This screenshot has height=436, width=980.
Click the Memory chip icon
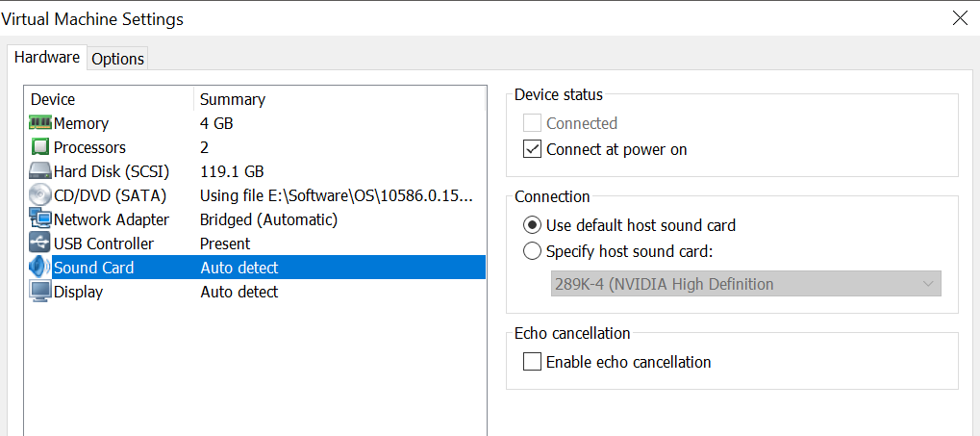point(39,123)
